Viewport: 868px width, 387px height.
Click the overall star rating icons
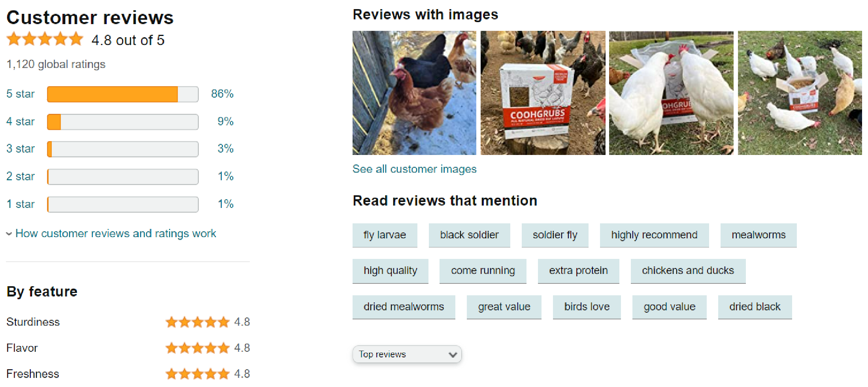point(45,40)
